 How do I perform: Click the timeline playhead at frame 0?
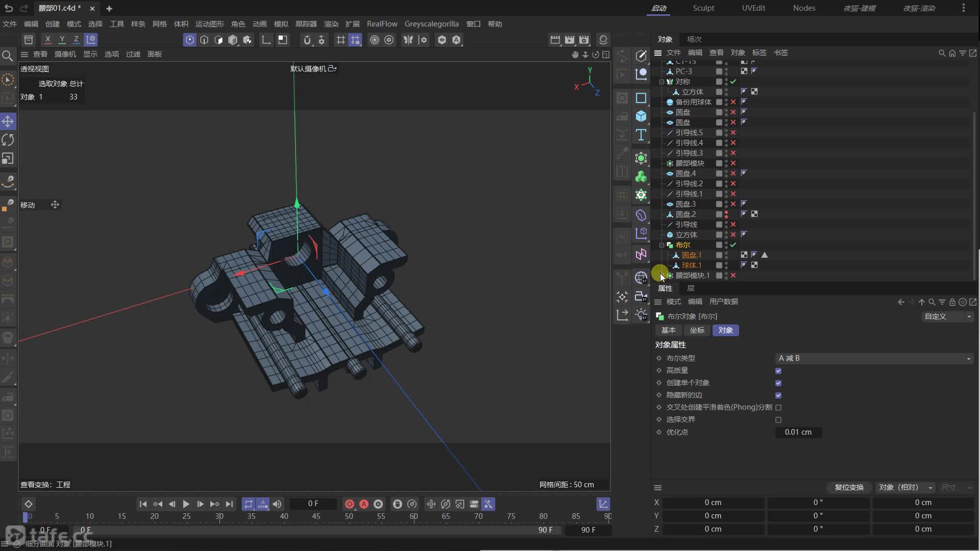[x=25, y=517]
